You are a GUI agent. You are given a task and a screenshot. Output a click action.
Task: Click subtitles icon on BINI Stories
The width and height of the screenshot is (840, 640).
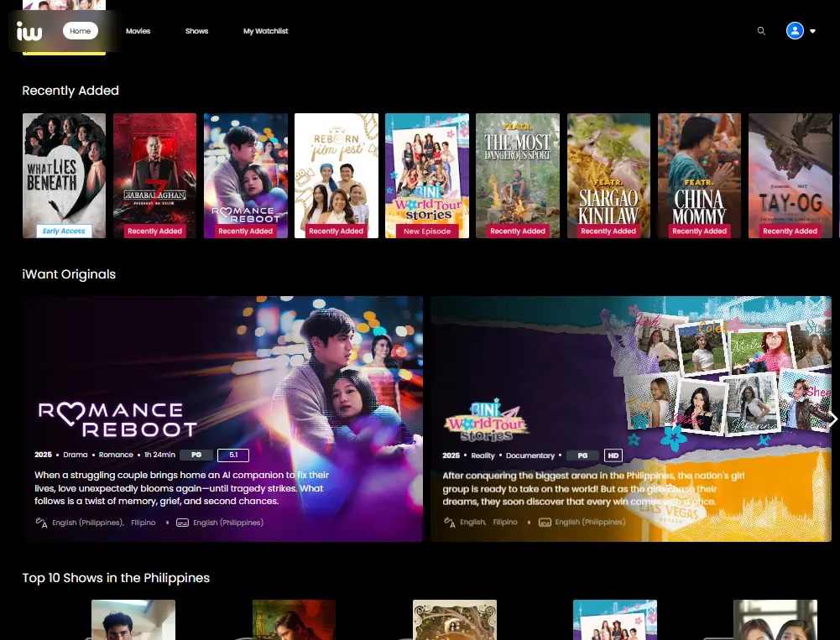545,523
